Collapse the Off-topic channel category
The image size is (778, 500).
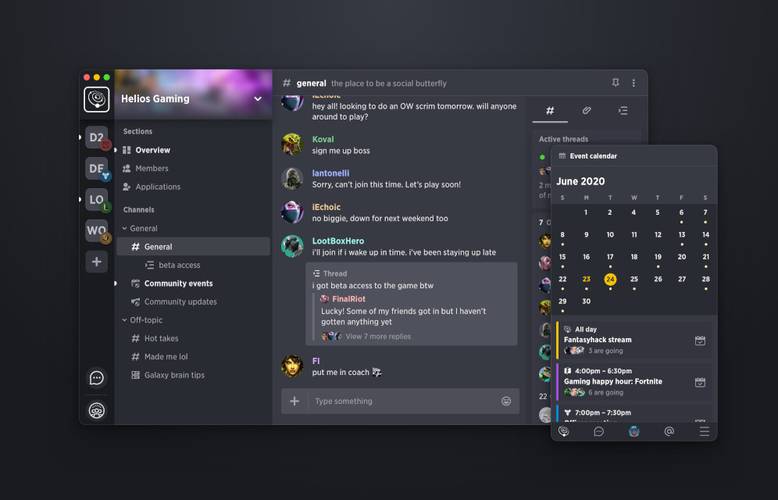point(142,320)
